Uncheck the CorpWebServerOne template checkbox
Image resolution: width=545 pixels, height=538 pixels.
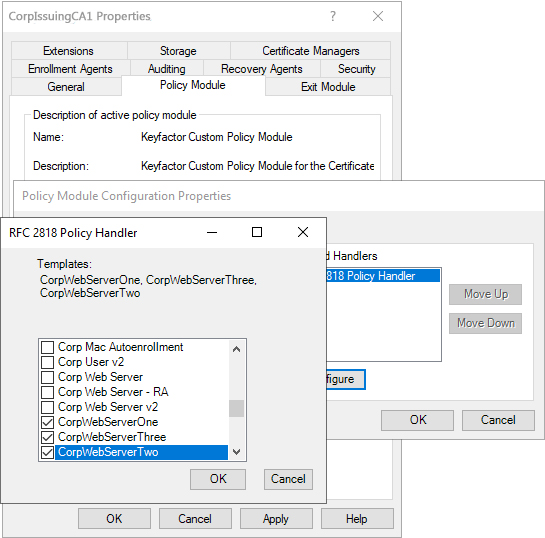tap(48, 422)
